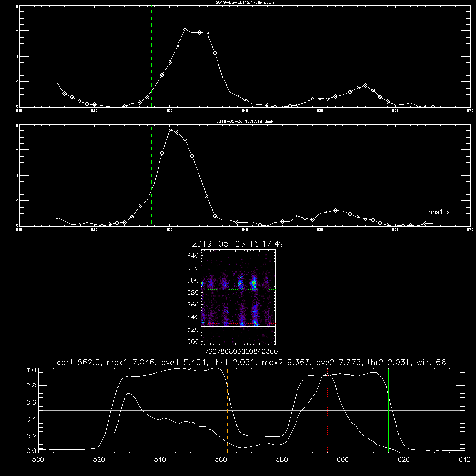Click the highest diamond point of the dusk curve

tap(170, 130)
